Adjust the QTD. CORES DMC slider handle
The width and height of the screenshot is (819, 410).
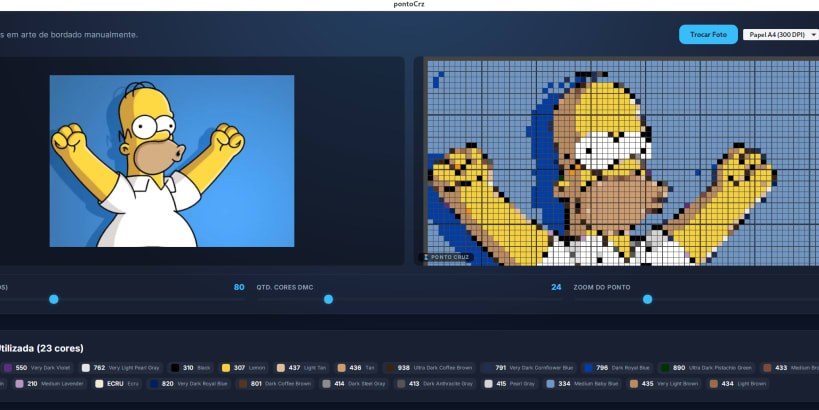pyautogui.click(x=328, y=299)
